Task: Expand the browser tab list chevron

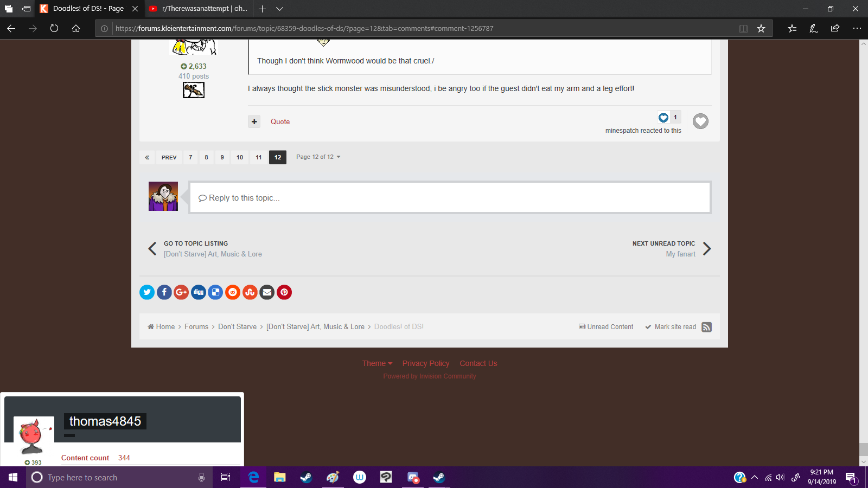Action: tap(279, 9)
